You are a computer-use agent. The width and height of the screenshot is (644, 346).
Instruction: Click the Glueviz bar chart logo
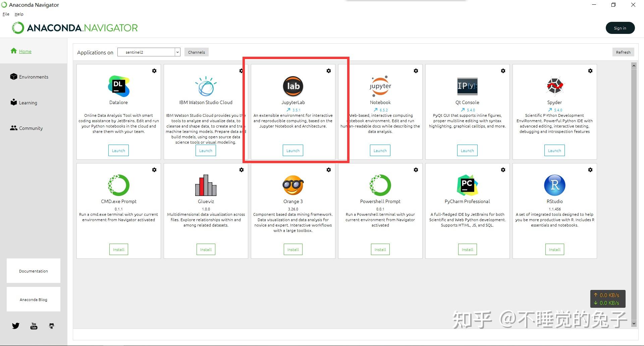click(206, 185)
